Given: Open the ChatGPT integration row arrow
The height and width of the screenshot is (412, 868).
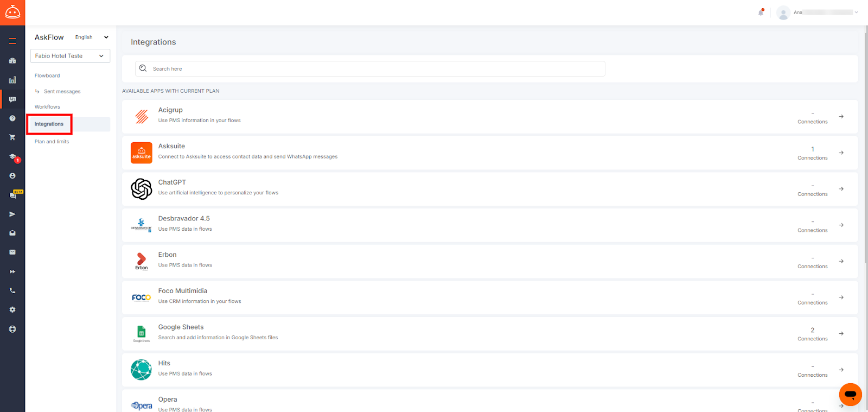Looking at the screenshot, I should 841,189.
